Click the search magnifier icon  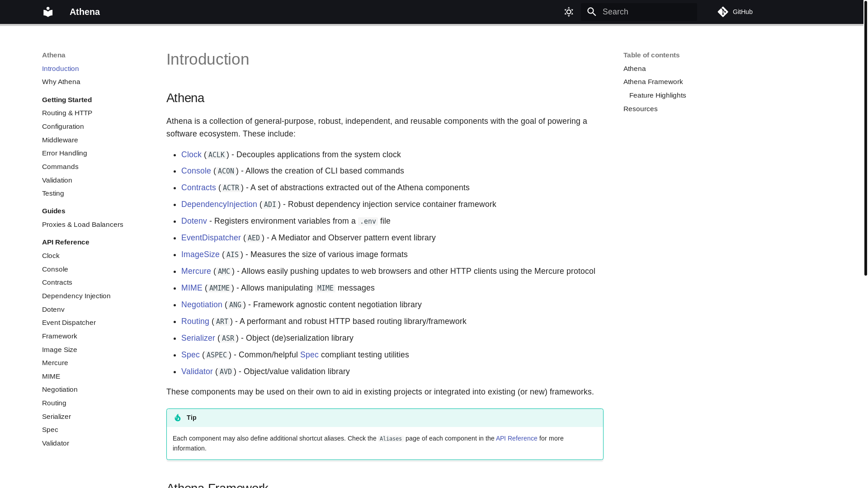point(592,12)
